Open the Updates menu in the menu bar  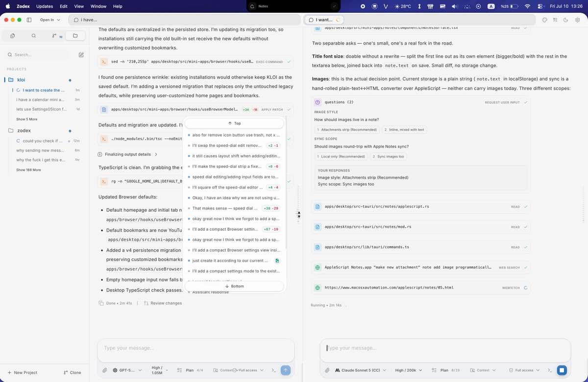tap(45, 6)
